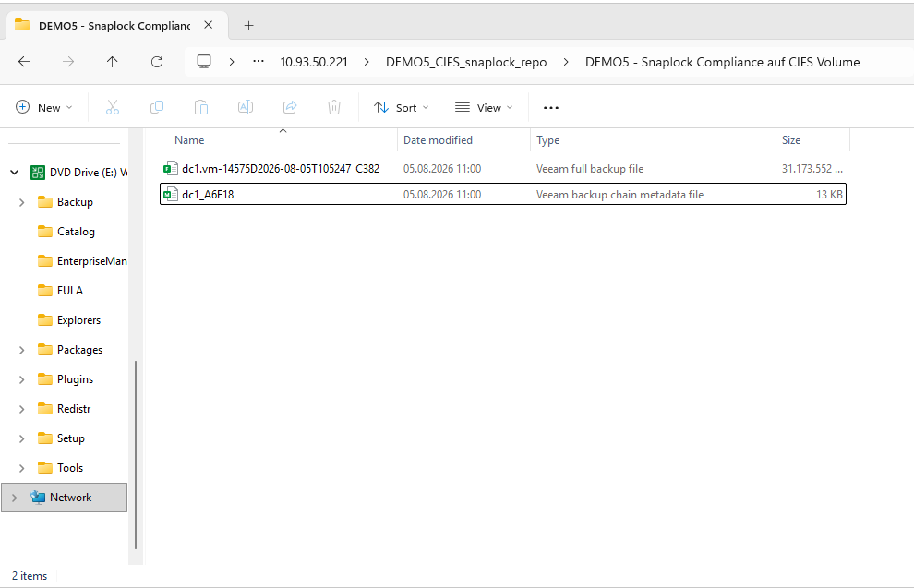Click the Copy icon in toolbar
Image resolution: width=914 pixels, height=588 pixels.
pyautogui.click(x=157, y=107)
